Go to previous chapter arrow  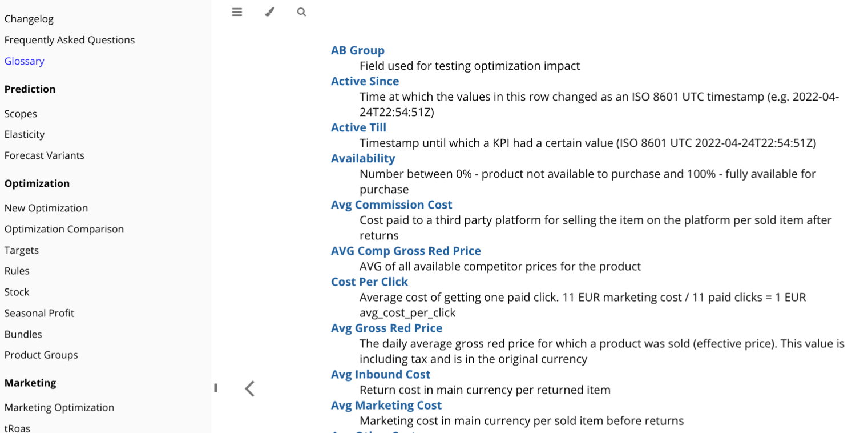[x=249, y=388]
